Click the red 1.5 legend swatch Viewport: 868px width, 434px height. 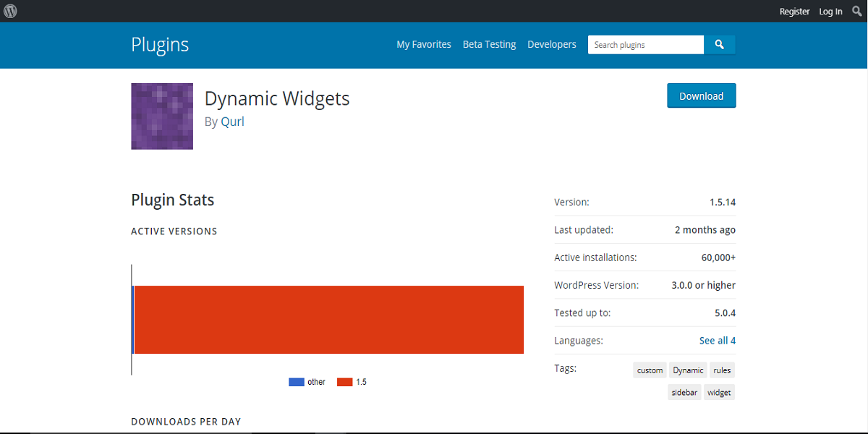(345, 382)
